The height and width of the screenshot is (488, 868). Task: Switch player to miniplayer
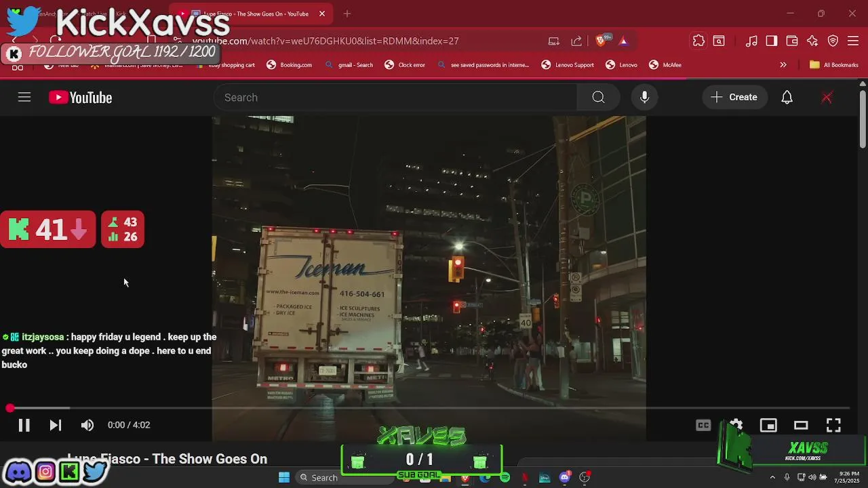coord(768,425)
